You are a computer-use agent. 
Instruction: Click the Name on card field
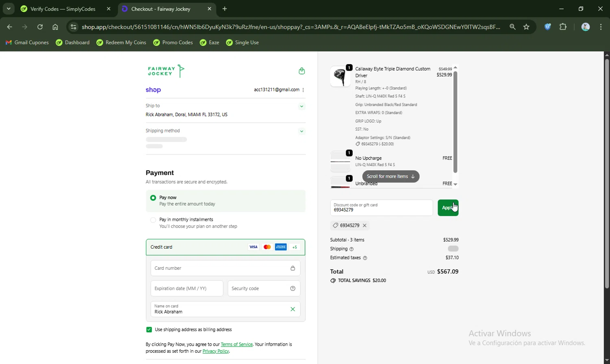[x=225, y=309]
